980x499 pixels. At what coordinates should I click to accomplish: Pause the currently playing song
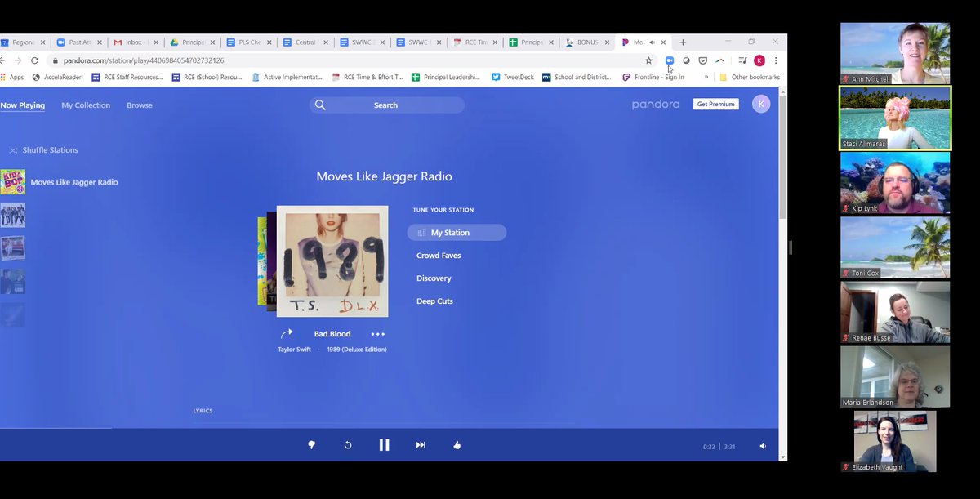[384, 444]
